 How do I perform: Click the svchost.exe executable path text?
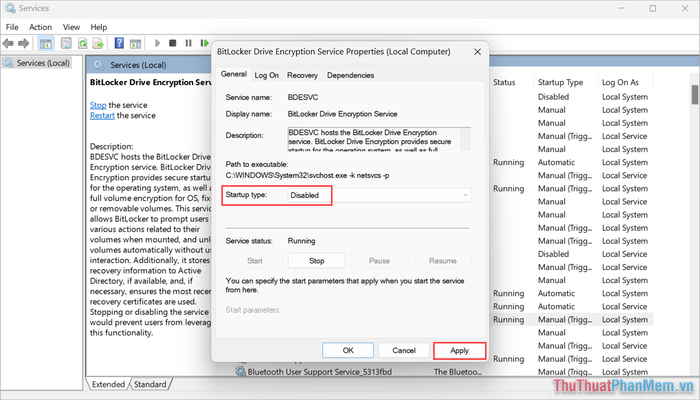click(307, 175)
